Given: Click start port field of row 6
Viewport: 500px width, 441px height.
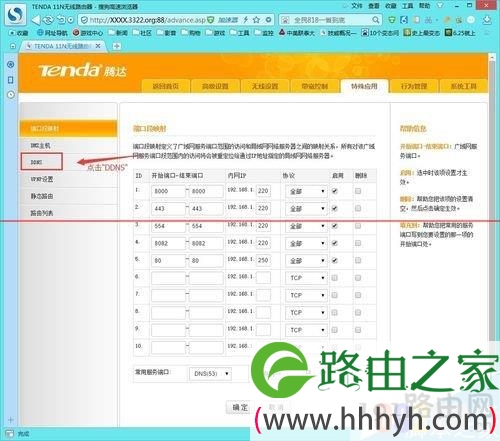Looking at the screenshot, I should point(168,278).
